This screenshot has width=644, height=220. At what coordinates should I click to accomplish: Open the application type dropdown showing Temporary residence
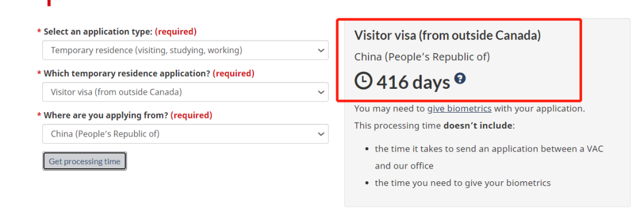[x=185, y=50]
